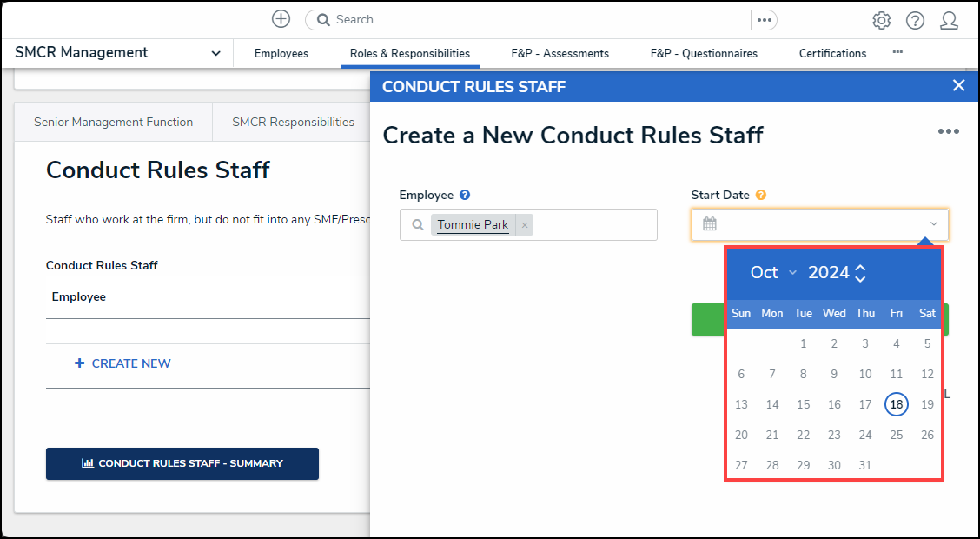Image resolution: width=980 pixels, height=539 pixels.
Task: Click Conduct Rules Staff - Summary button
Action: point(182,463)
